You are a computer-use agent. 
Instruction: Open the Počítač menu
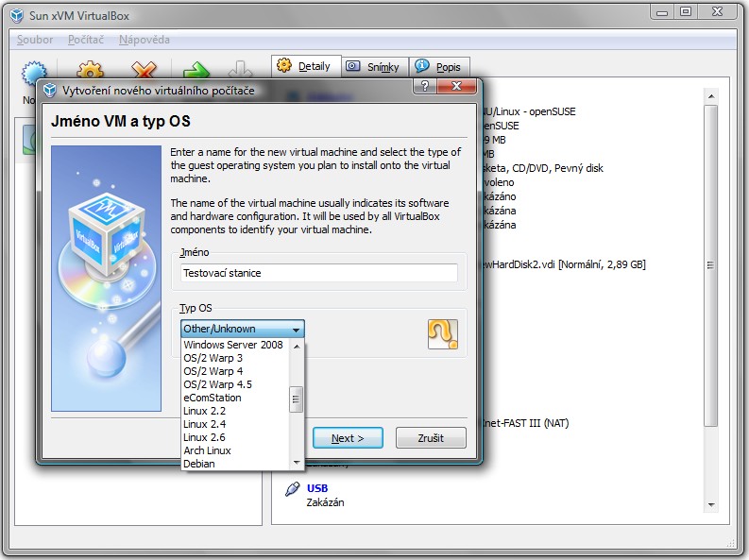[x=86, y=40]
